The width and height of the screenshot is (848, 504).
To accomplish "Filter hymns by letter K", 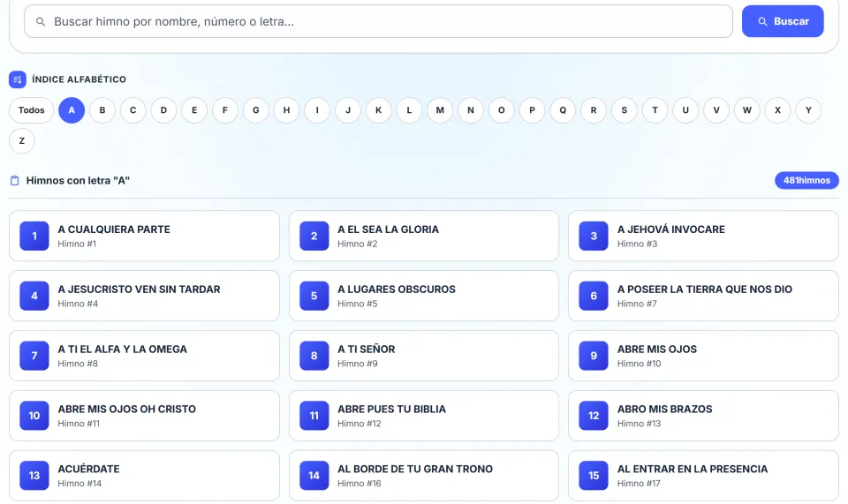I will [x=379, y=110].
